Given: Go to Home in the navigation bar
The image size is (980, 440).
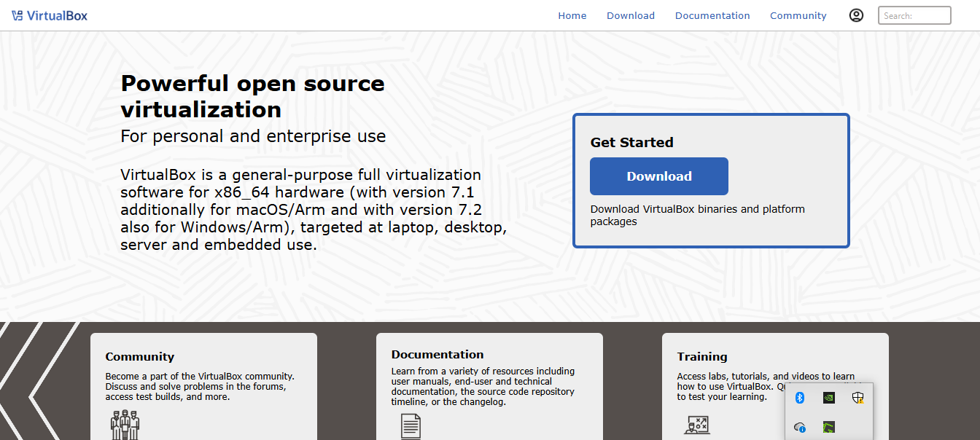Looking at the screenshot, I should [x=572, y=15].
